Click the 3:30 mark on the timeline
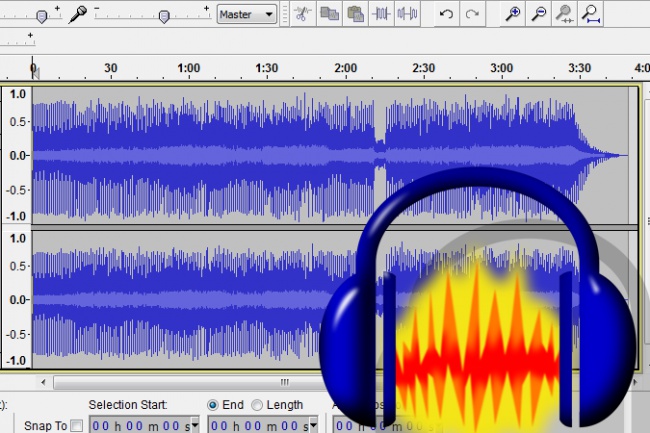650x433 pixels. tap(579, 68)
